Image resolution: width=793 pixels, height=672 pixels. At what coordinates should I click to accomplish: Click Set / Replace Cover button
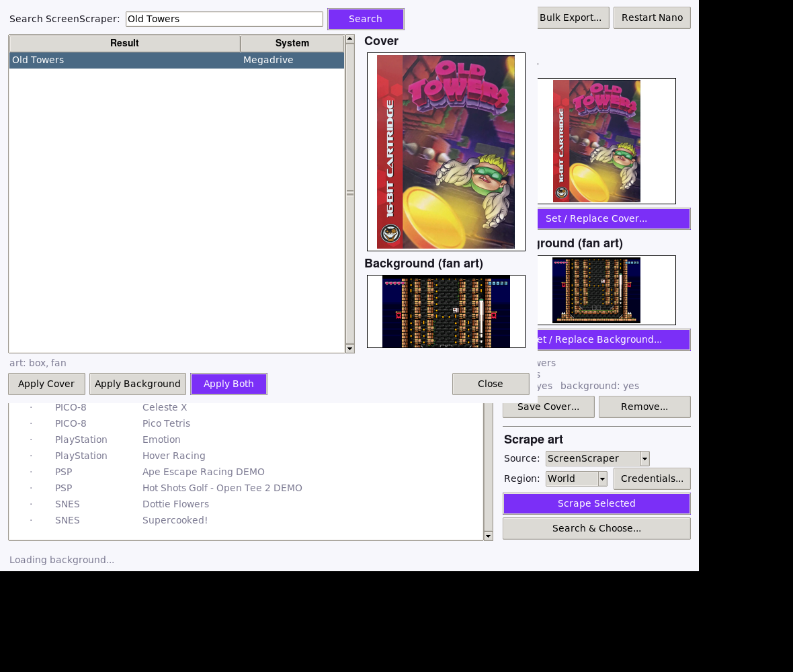pos(614,219)
